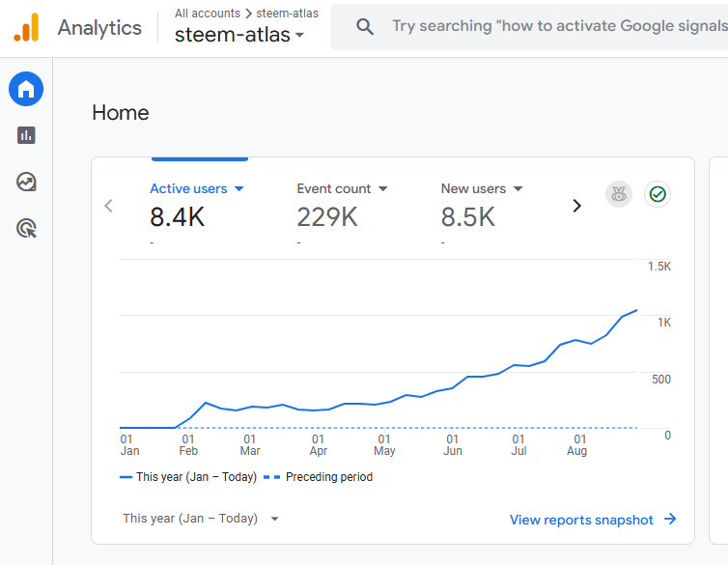Click the Insights medal icon

[619, 194]
